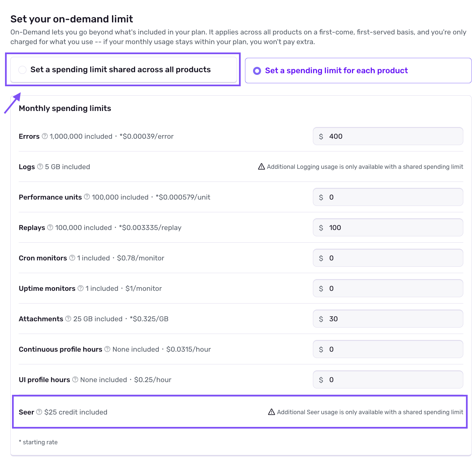Click the Performance units limit field
Screen dimensions: 476x461
[388, 197]
